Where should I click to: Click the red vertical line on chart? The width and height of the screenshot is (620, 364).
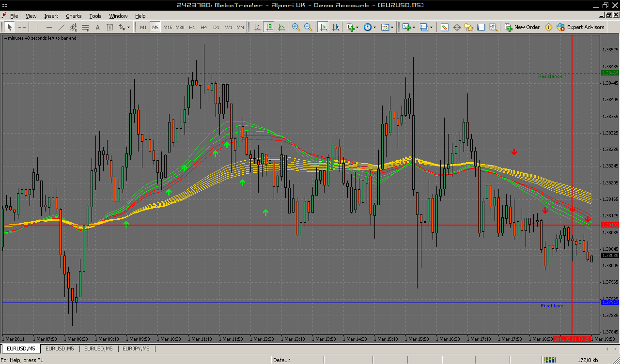[572, 184]
